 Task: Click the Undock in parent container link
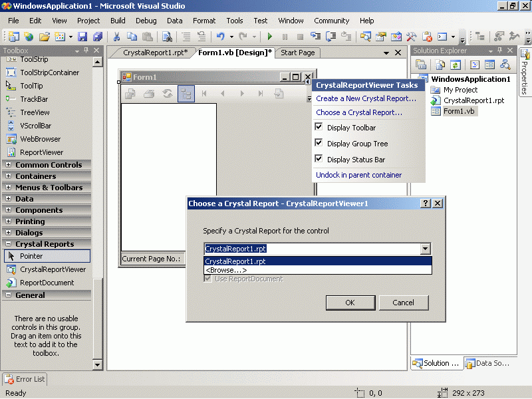358,175
